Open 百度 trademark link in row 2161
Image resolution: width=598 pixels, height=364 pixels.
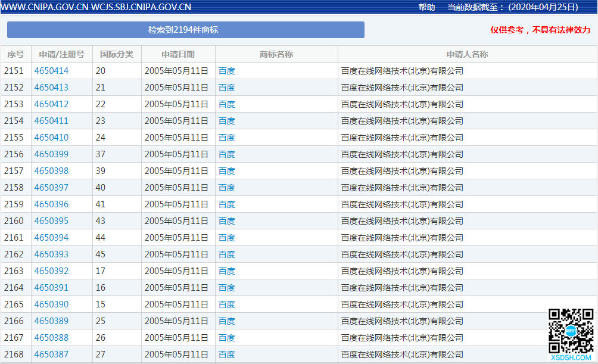coord(226,238)
